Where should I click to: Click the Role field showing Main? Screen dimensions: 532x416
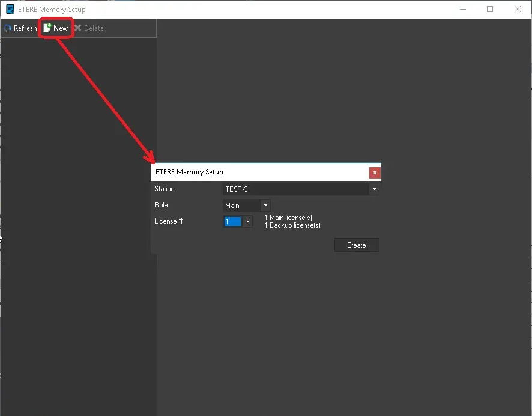(241, 206)
